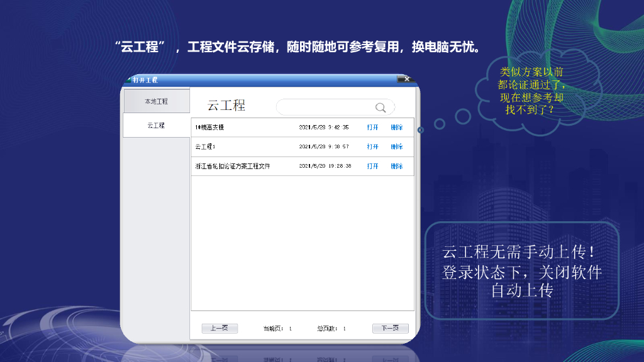The height and width of the screenshot is (362, 644).
Task: Select the 云工程1 file name
Action: click(205, 146)
